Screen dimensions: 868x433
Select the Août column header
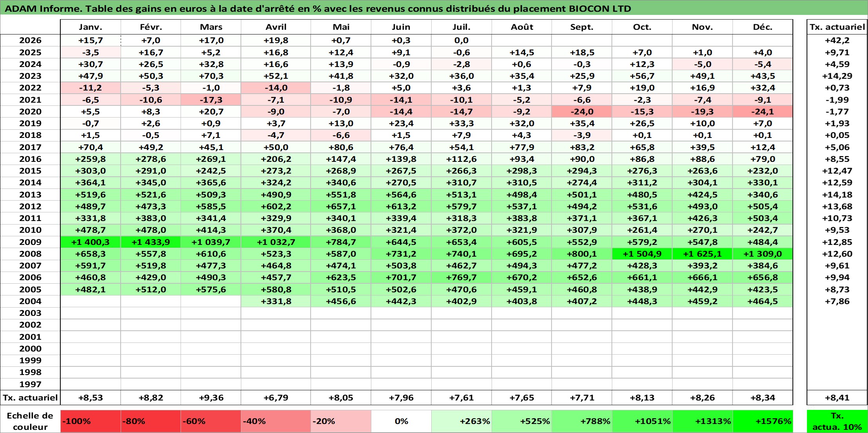coord(522,27)
